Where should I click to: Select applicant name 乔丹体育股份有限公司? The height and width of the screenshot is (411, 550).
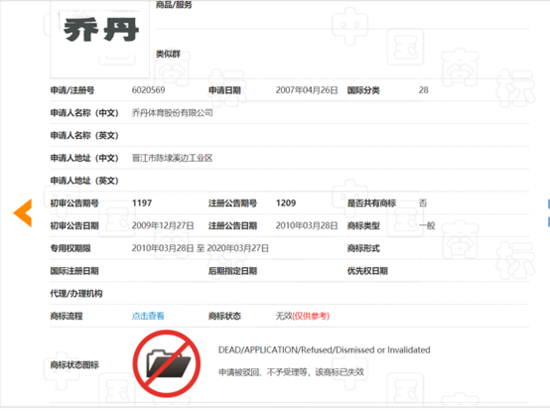172,113
